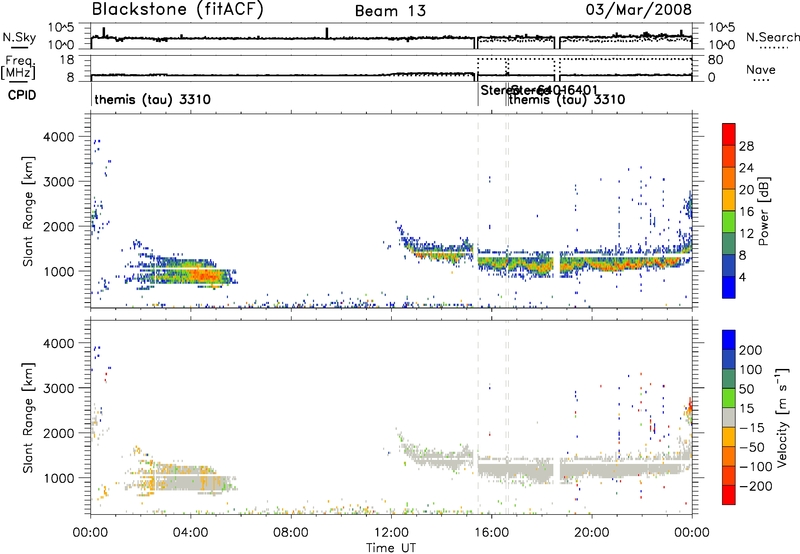800x554 pixels.
Task: Click the "28" label on the Power scale
Action: coord(746,146)
